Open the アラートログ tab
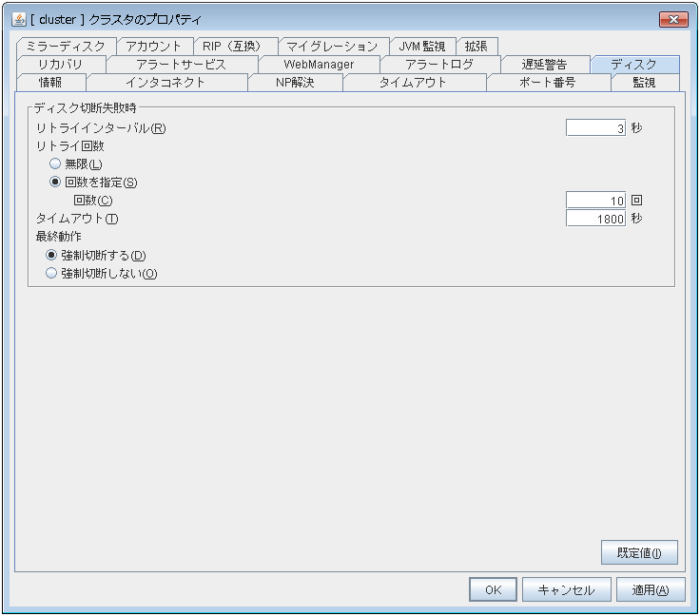This screenshot has height=616, width=700. point(438,64)
